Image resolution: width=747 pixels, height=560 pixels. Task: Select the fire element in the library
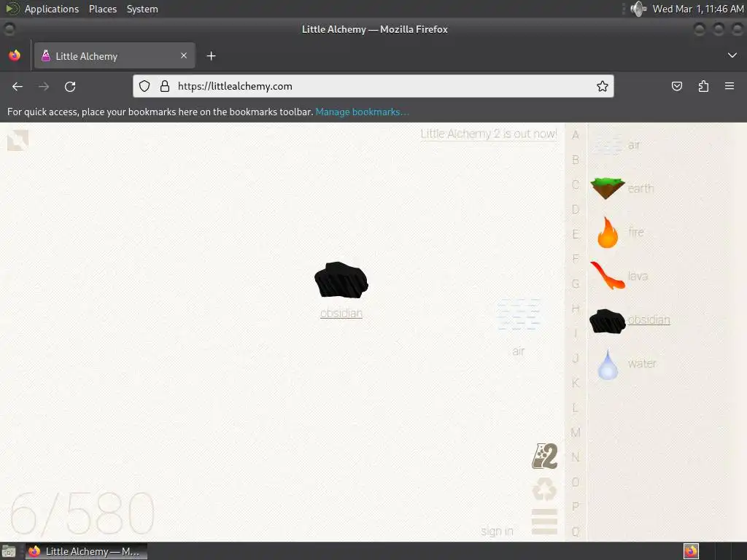pos(608,232)
